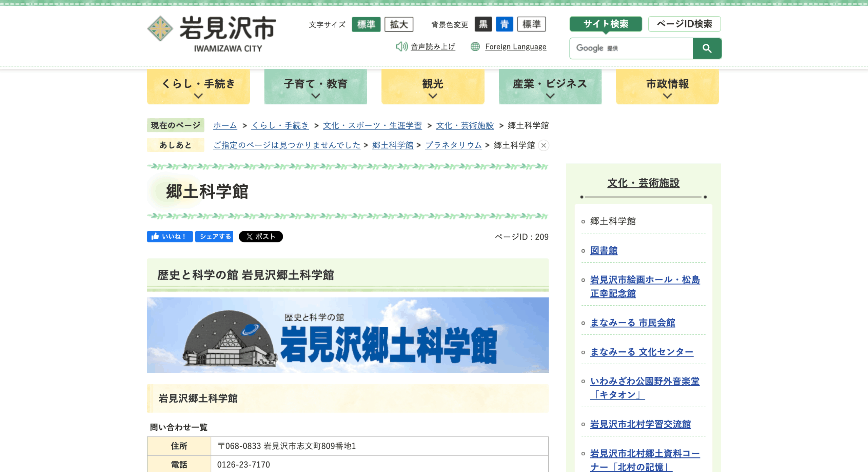Click the 住所 table header cell
868x472 pixels.
179,446
